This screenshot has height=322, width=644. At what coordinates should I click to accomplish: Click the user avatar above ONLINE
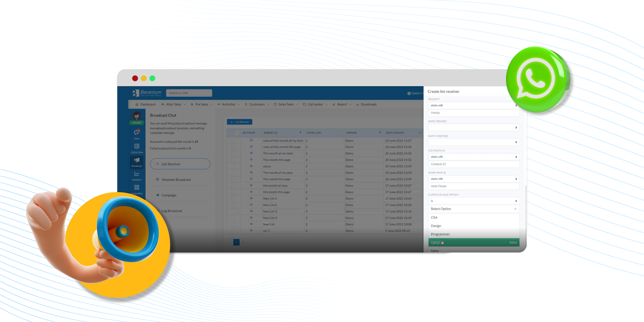coord(136,115)
